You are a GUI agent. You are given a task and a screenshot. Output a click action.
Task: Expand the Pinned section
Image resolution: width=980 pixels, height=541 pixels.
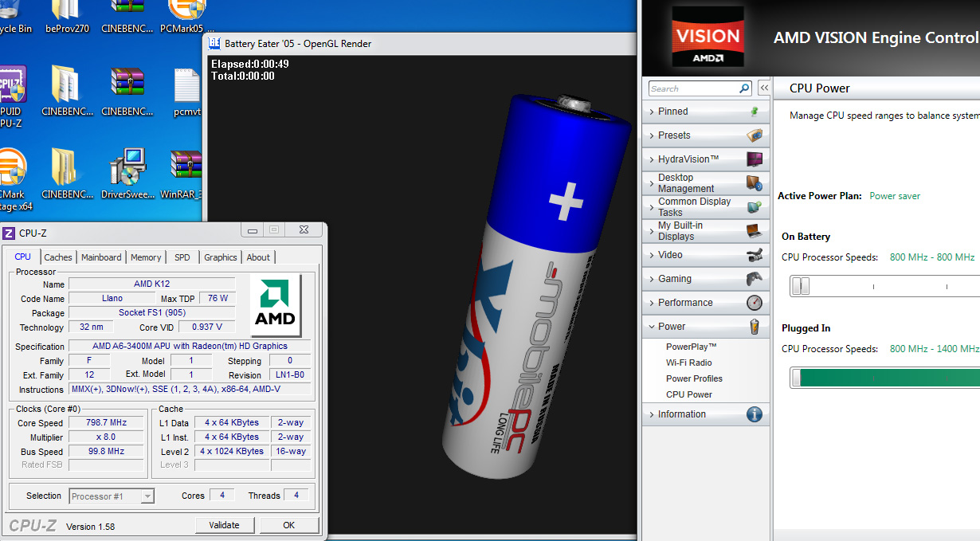click(x=706, y=112)
